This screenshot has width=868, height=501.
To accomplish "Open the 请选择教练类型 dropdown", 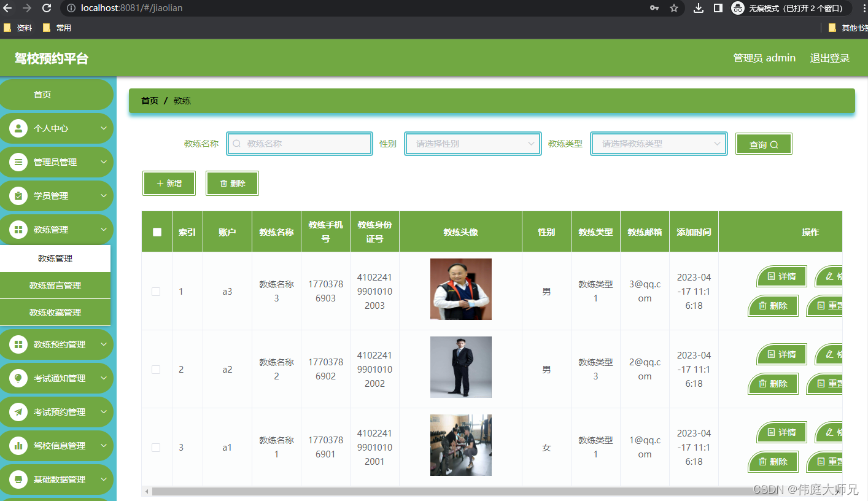I will (658, 143).
